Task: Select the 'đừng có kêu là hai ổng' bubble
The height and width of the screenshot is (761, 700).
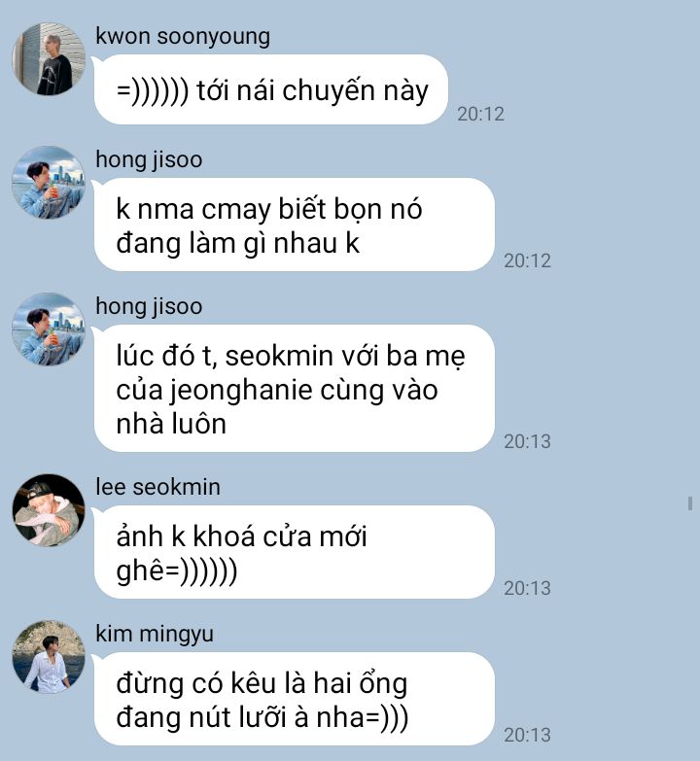Action: (295, 699)
